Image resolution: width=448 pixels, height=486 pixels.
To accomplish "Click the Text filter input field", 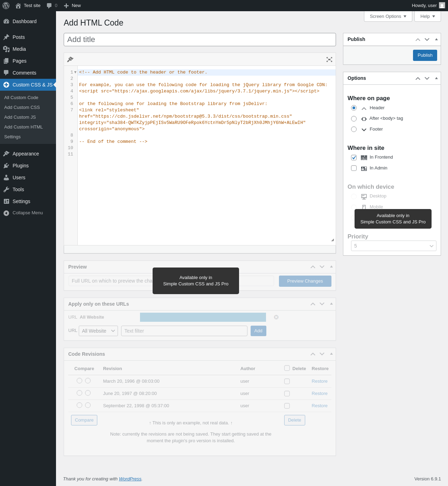I will (x=184, y=331).
